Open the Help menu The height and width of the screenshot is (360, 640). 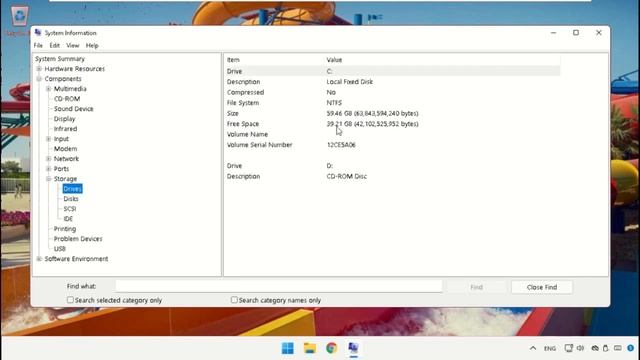[92, 46]
